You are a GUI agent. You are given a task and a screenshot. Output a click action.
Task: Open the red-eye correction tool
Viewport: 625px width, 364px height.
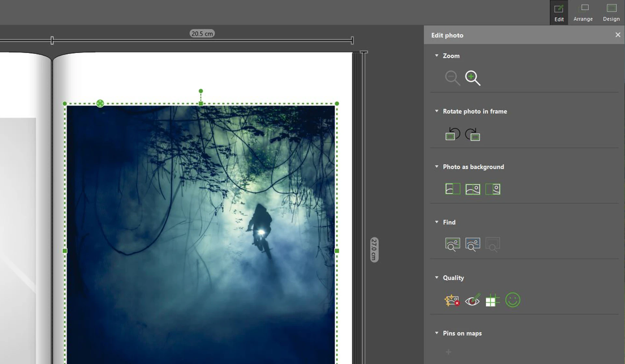[x=472, y=300]
